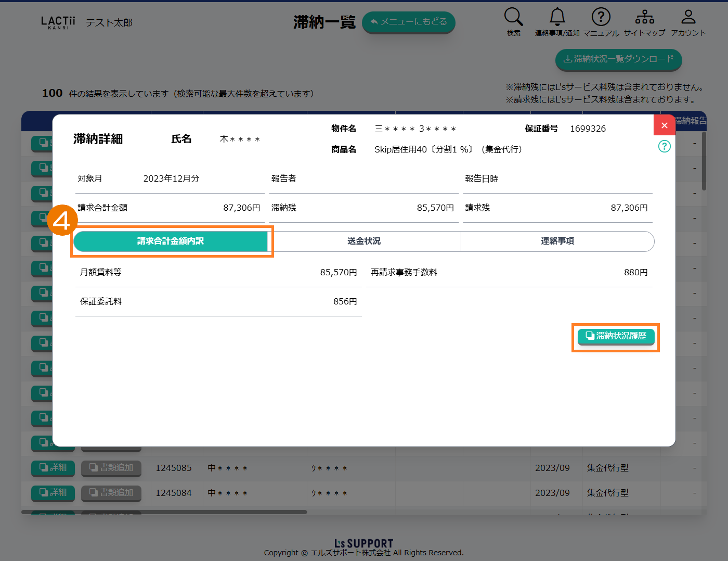Open the manual question mark icon

(x=601, y=17)
